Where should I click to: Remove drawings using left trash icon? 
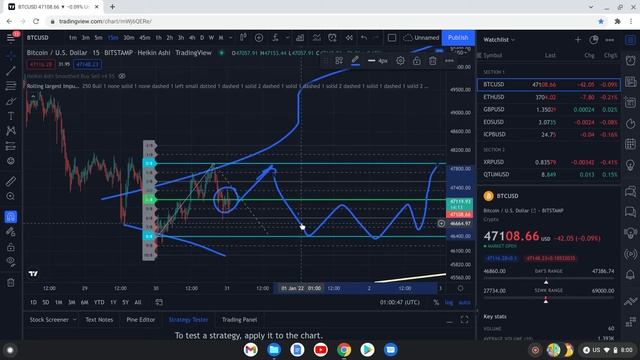(11, 282)
